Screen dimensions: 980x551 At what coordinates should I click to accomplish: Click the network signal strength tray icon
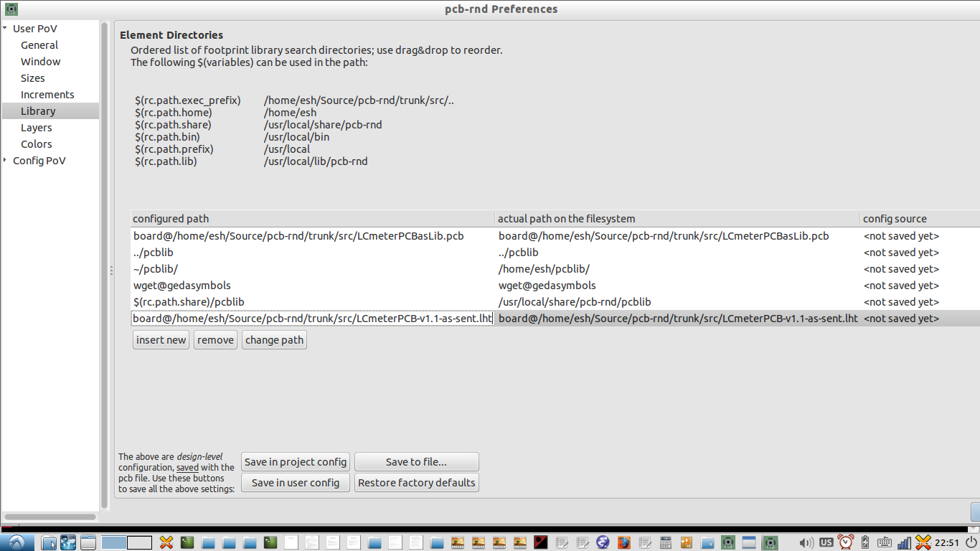tap(905, 542)
